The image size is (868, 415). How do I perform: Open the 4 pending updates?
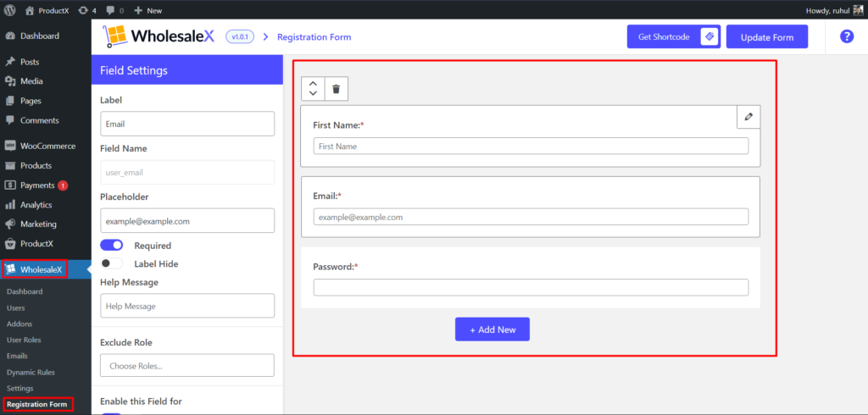tap(87, 10)
